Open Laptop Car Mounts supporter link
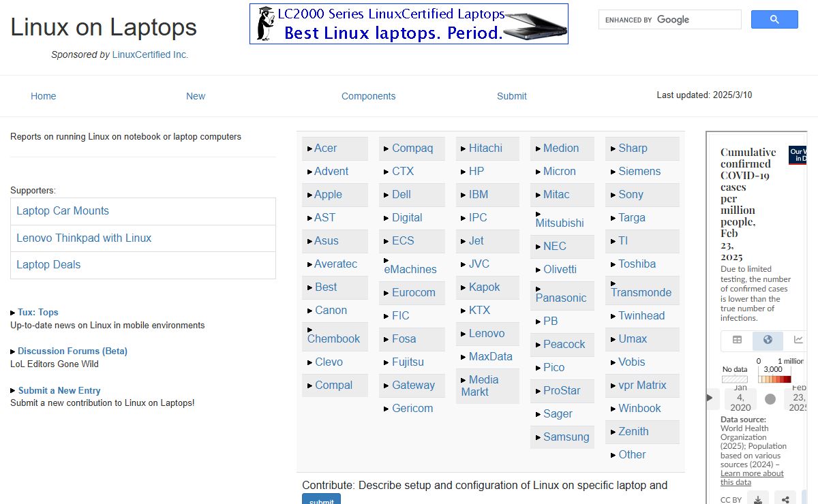This screenshot has height=504, width=818. pyautogui.click(x=63, y=211)
